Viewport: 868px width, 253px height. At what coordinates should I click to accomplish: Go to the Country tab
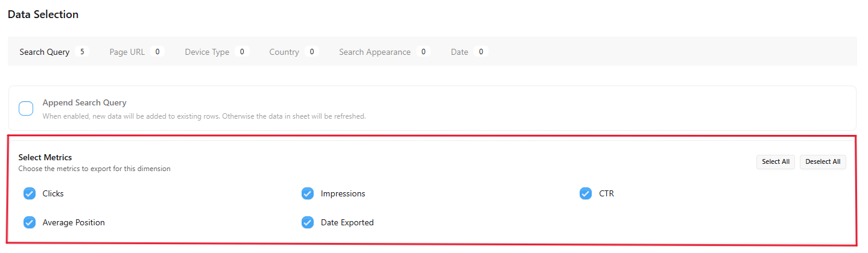(293, 52)
